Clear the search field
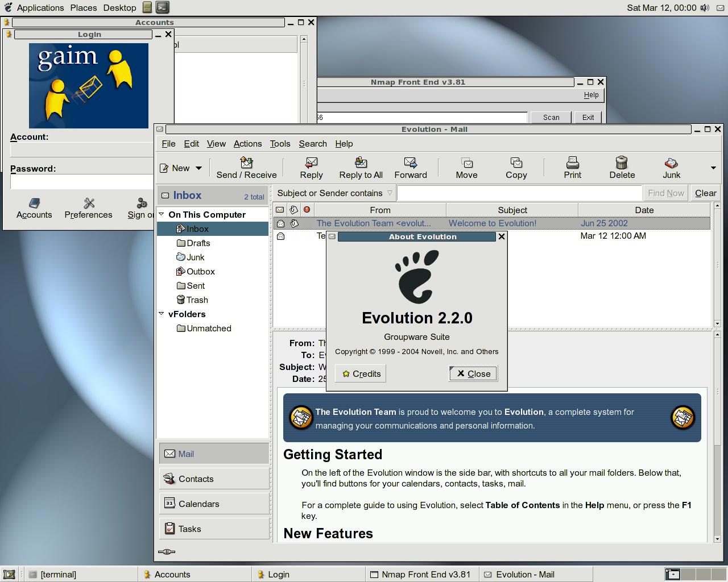Viewport: 728px width, 582px height. coord(705,193)
